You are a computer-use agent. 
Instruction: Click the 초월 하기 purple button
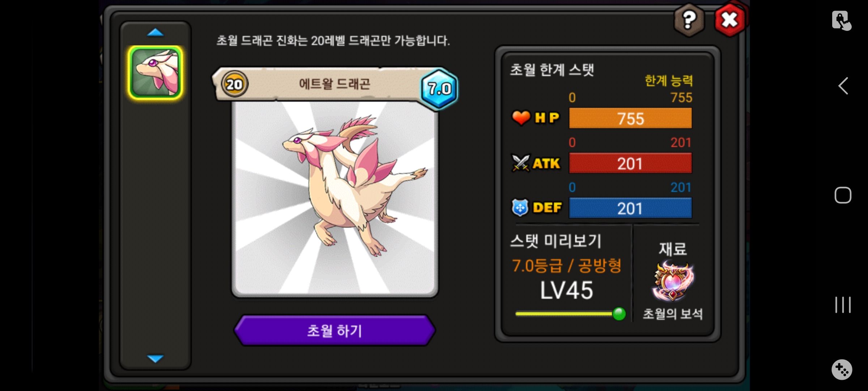click(x=335, y=330)
